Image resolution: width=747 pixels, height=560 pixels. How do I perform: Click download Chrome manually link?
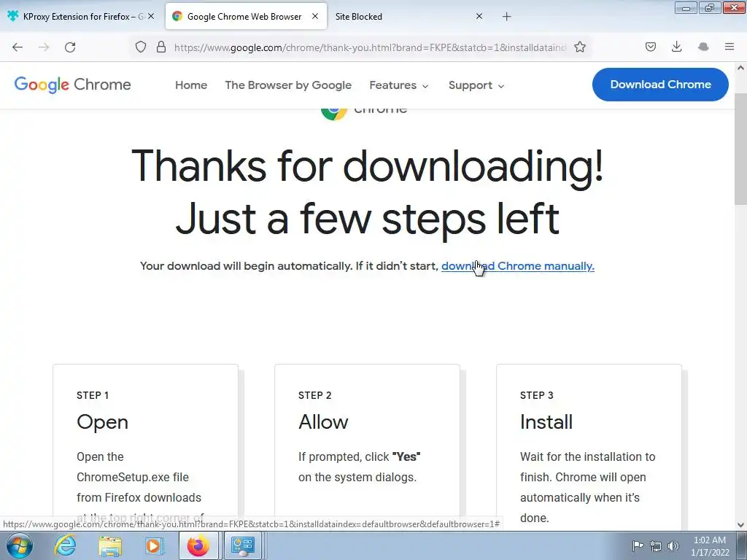click(x=518, y=266)
